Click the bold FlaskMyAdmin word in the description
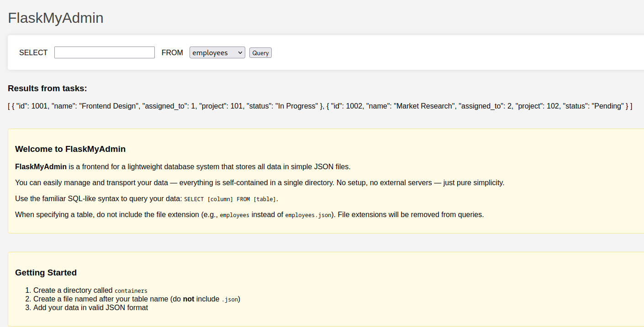 [41, 166]
